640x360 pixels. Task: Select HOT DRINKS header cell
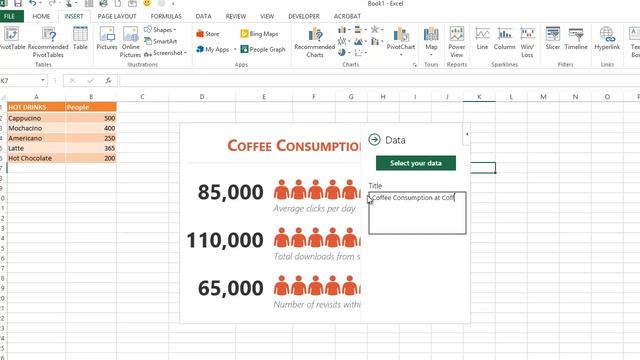click(x=36, y=107)
